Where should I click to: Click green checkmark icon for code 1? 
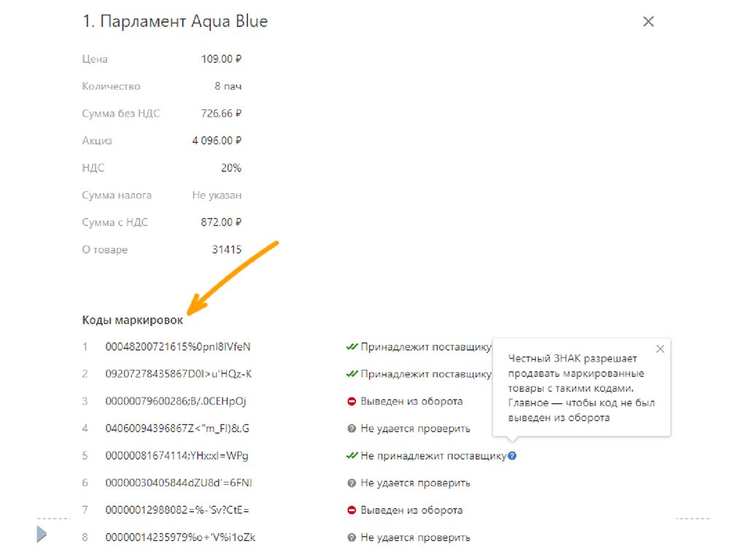point(352,346)
